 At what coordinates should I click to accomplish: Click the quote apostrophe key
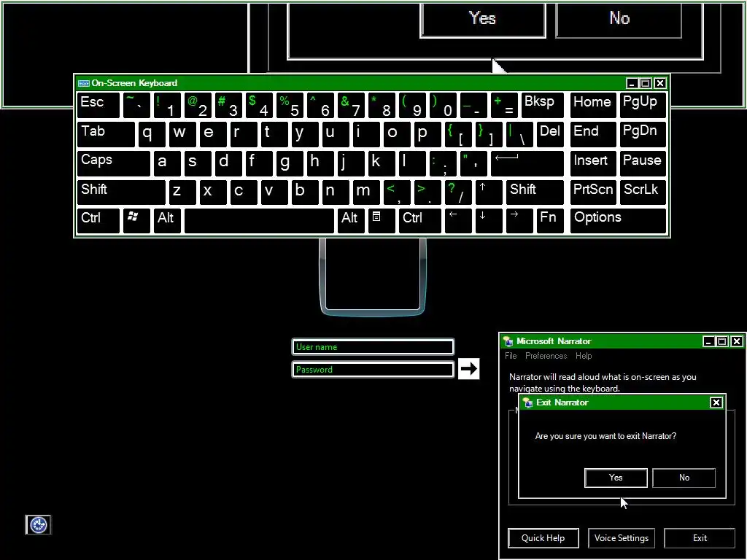(473, 163)
